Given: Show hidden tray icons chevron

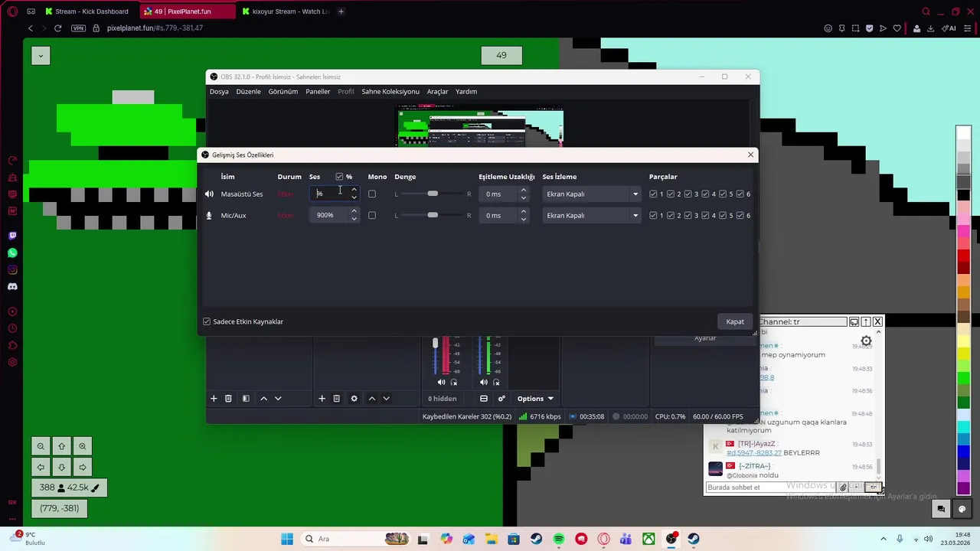Looking at the screenshot, I should pyautogui.click(x=884, y=539).
